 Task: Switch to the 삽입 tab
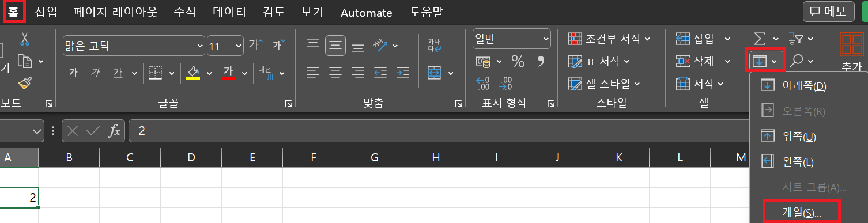point(47,12)
